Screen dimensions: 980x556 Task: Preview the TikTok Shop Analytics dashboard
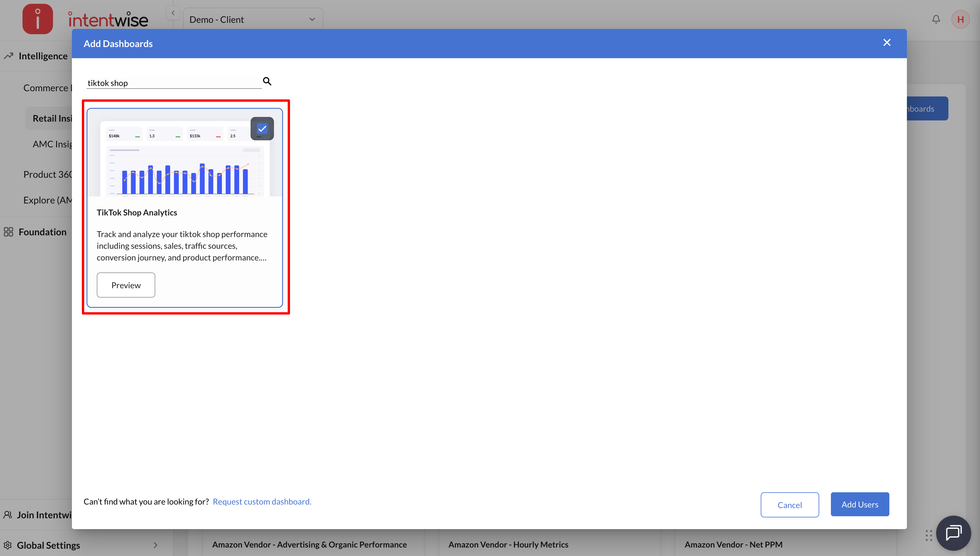[126, 285]
